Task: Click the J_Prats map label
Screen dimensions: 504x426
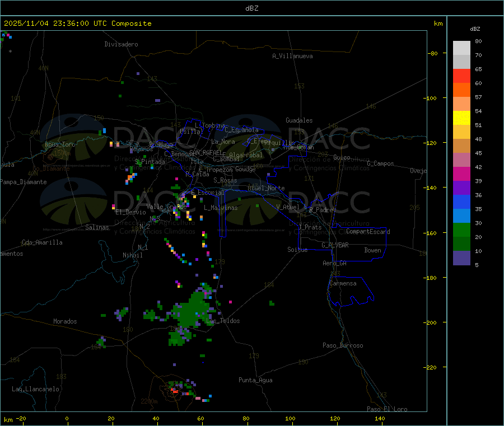Action: pyautogui.click(x=310, y=227)
